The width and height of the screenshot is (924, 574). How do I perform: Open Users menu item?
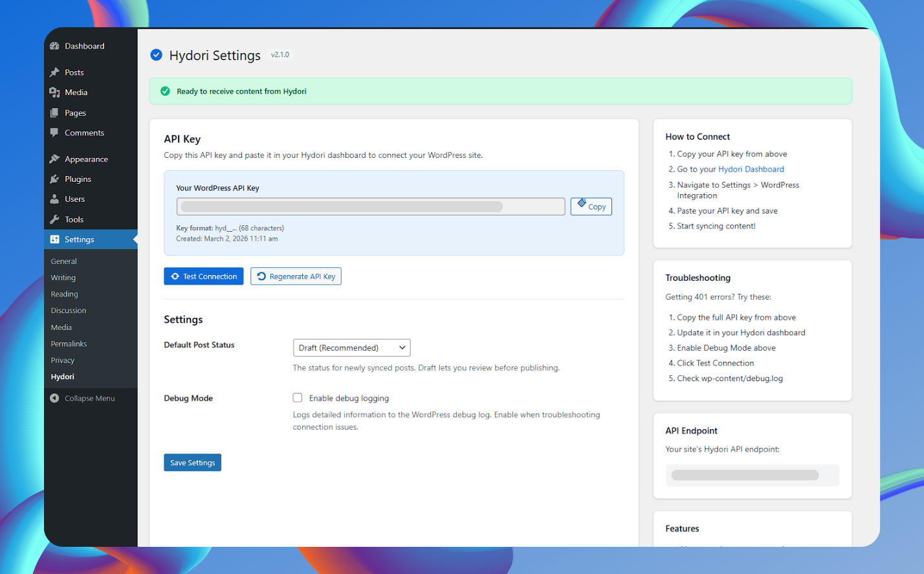(x=91, y=199)
